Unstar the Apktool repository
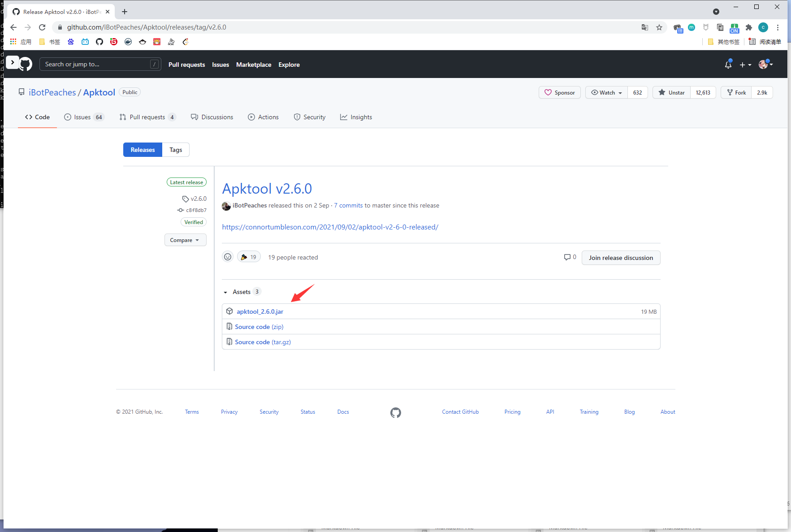Screen dimensions: 791x532 [671, 92]
